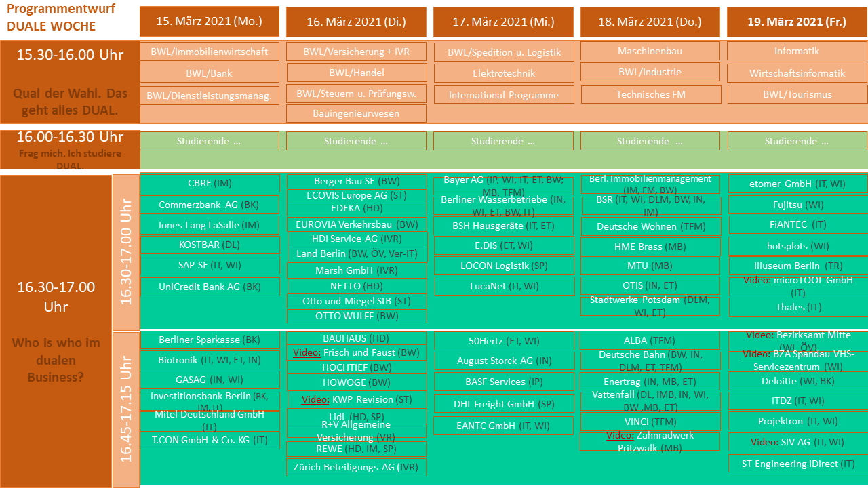Open the Video link for Zahnradwerk Pritzwalk

(620, 436)
